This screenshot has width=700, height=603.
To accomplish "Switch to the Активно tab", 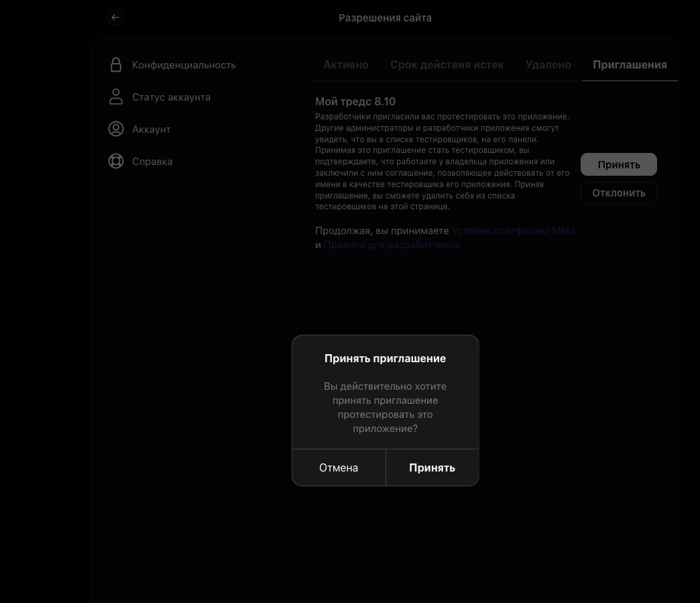I will click(x=346, y=65).
